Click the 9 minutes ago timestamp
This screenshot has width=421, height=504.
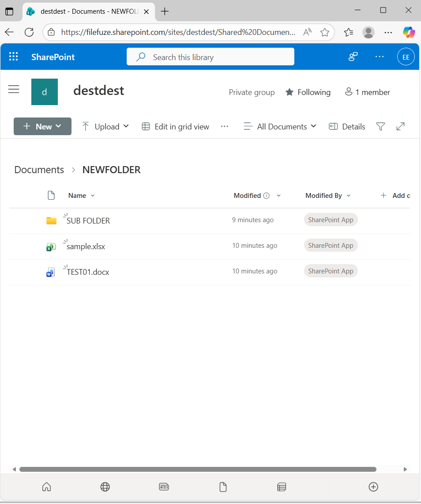pyautogui.click(x=253, y=220)
